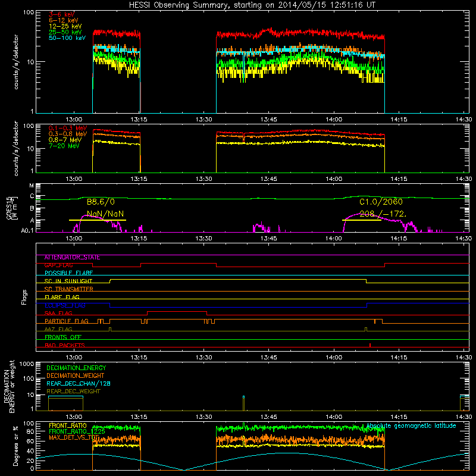Select the SC_TRANSMITTER flag label

[x=68, y=289]
